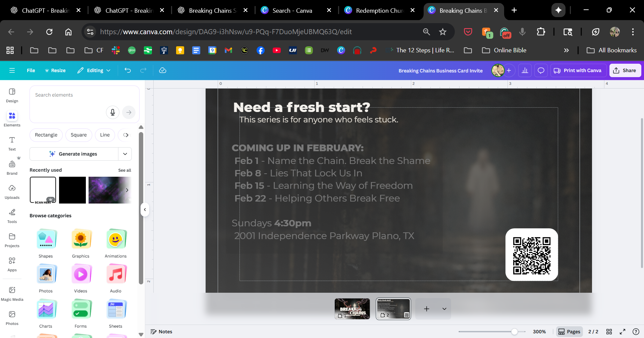Open the File menu
Image resolution: width=644 pixels, height=338 pixels.
(x=31, y=70)
